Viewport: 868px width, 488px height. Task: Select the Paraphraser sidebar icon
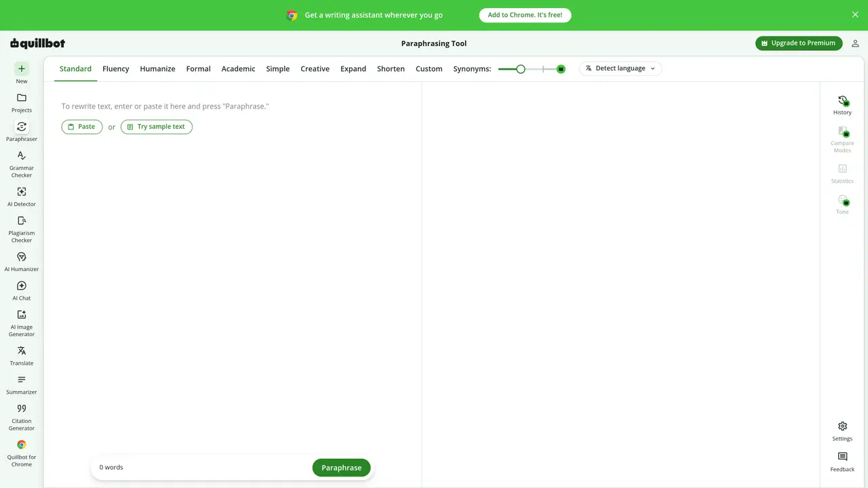22,127
